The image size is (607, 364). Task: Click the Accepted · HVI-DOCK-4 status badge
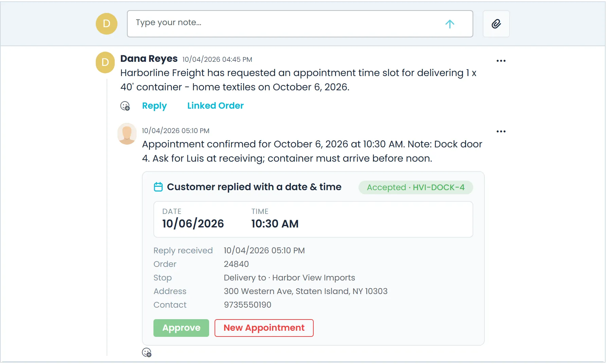point(416,187)
